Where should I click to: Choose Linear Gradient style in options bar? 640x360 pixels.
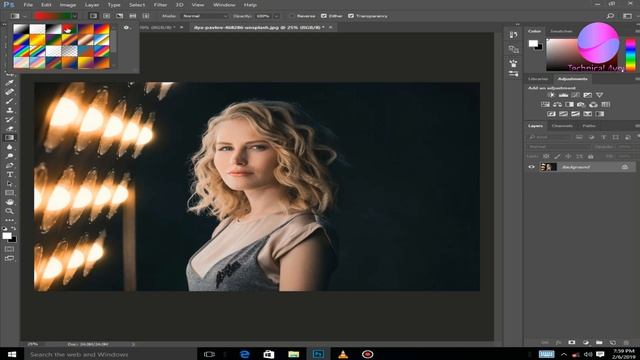93,16
